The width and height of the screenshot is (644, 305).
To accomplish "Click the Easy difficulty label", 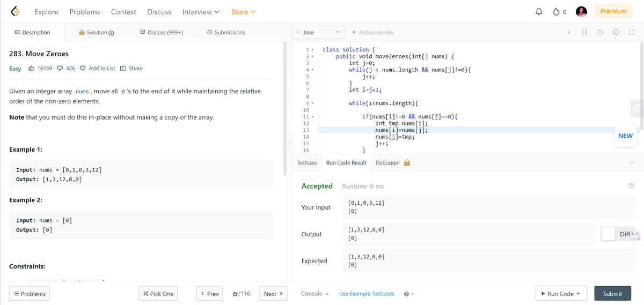I will (15, 69).
